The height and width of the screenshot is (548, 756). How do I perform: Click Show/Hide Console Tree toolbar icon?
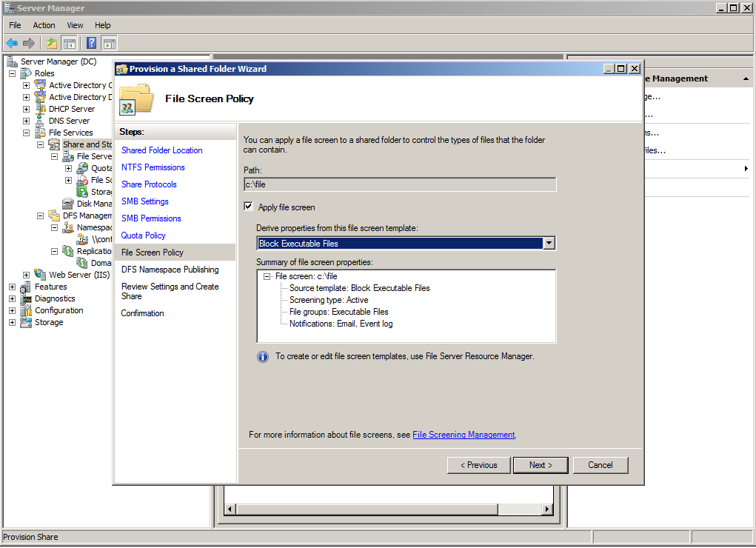point(70,44)
